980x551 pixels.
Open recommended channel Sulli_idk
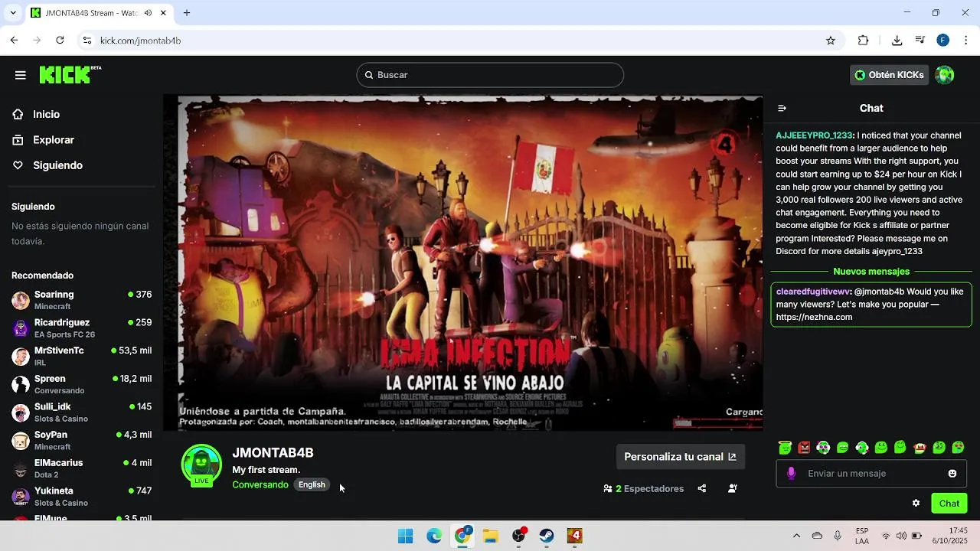[81, 412]
